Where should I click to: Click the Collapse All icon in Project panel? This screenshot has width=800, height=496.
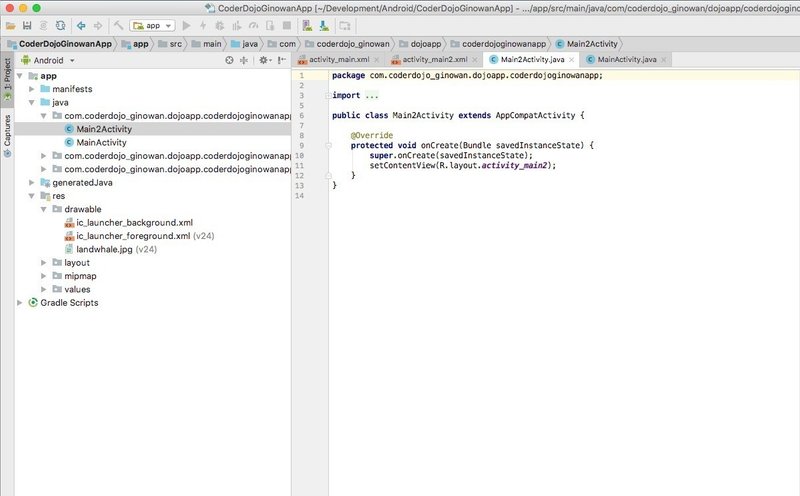tap(244, 60)
